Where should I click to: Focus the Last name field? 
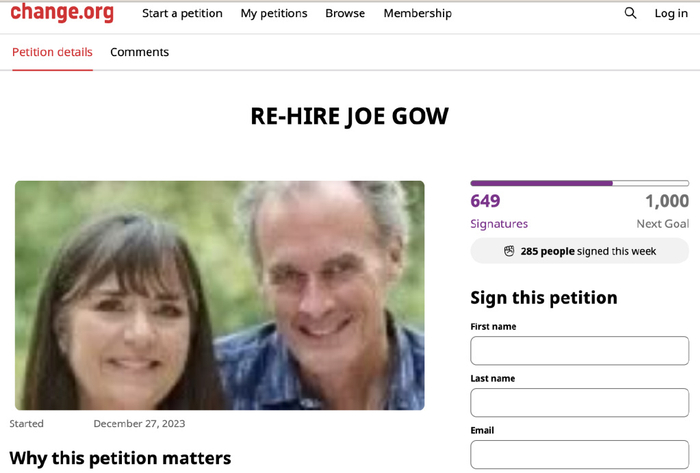pos(579,402)
